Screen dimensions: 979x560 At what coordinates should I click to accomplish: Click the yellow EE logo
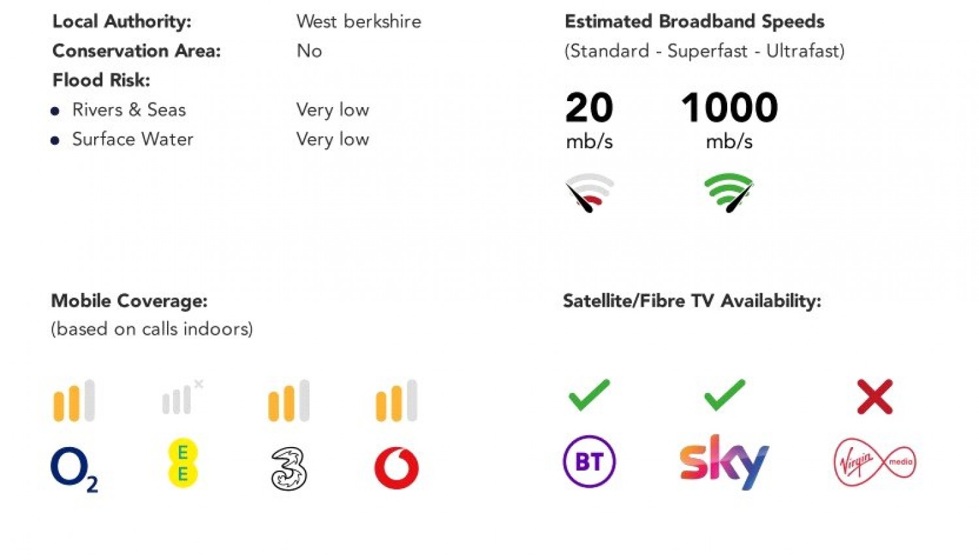tap(183, 463)
